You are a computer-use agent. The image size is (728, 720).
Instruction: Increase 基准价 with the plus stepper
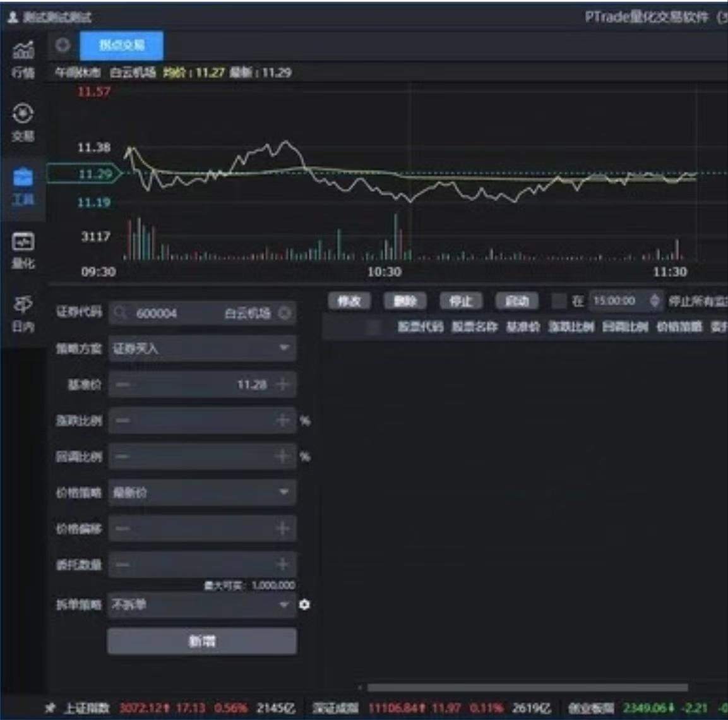point(282,384)
